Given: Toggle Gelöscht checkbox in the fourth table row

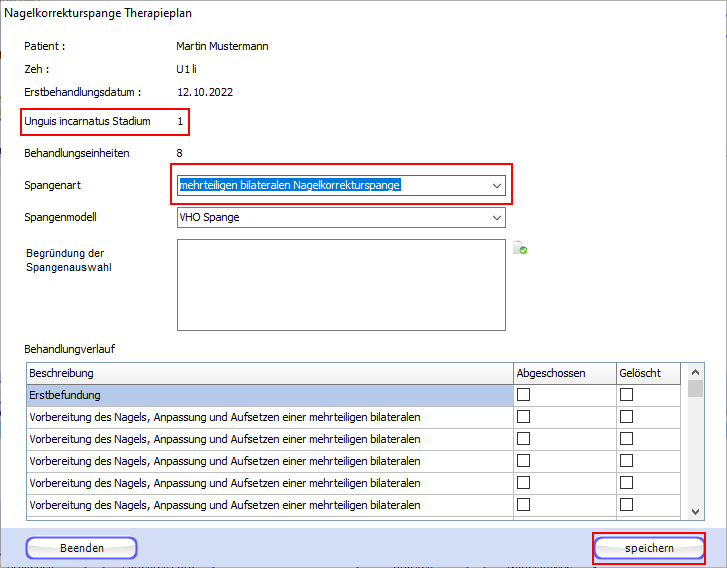Looking at the screenshot, I should click(627, 461).
